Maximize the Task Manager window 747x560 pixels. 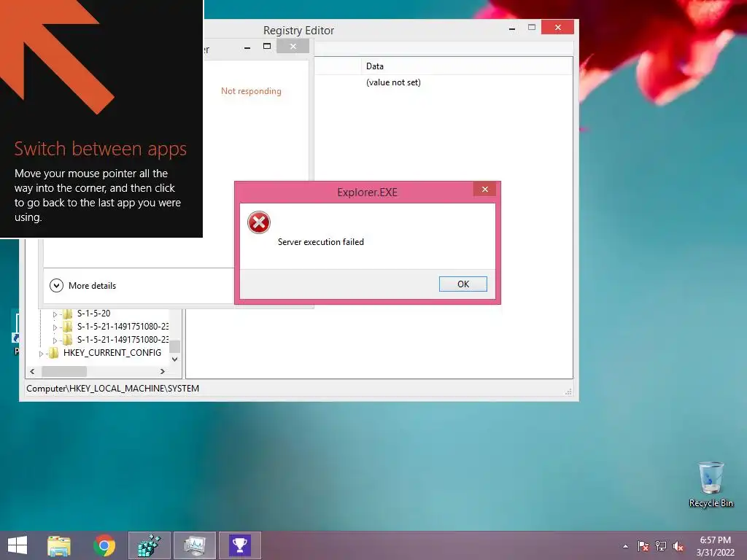pos(267,46)
